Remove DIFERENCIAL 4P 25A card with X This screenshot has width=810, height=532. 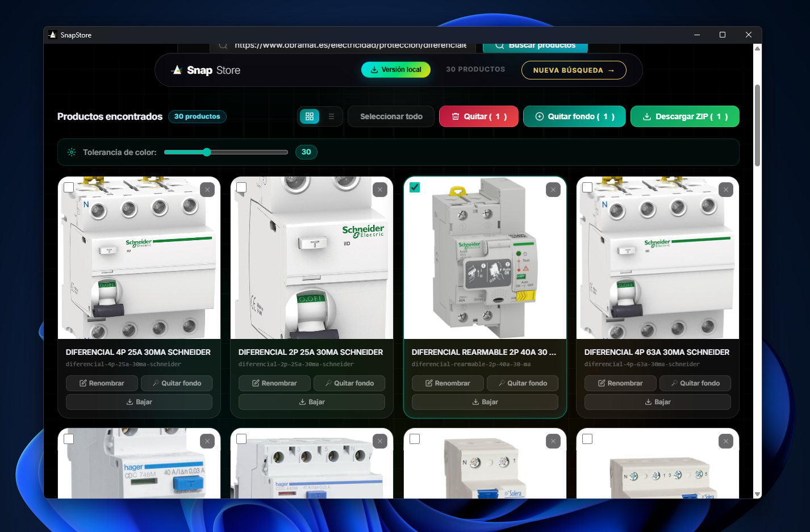[207, 190]
